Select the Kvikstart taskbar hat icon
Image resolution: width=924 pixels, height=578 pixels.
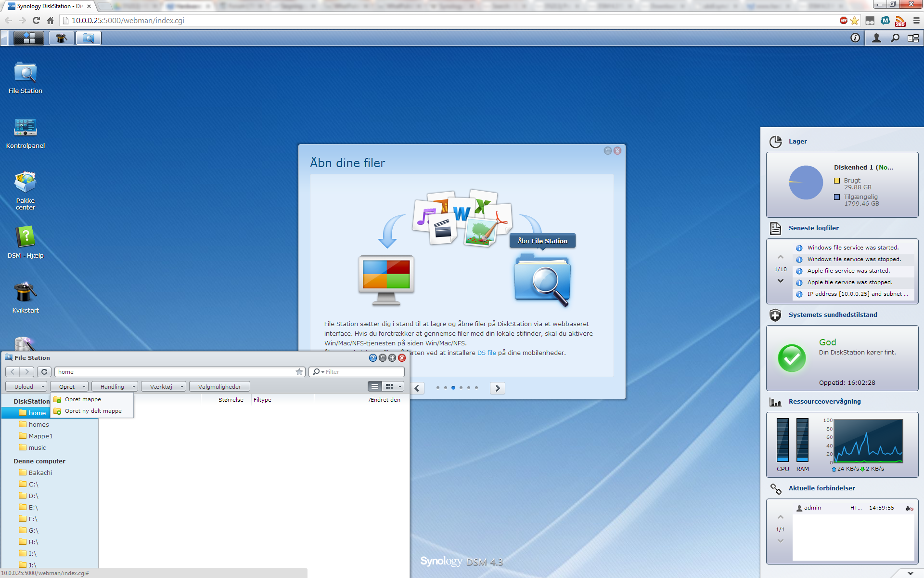point(62,38)
